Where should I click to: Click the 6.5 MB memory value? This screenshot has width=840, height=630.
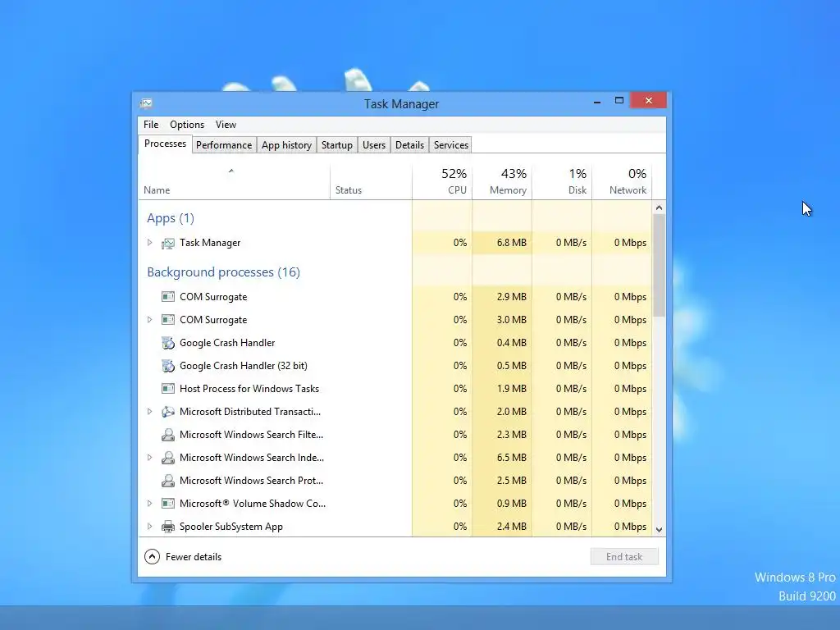click(x=511, y=458)
